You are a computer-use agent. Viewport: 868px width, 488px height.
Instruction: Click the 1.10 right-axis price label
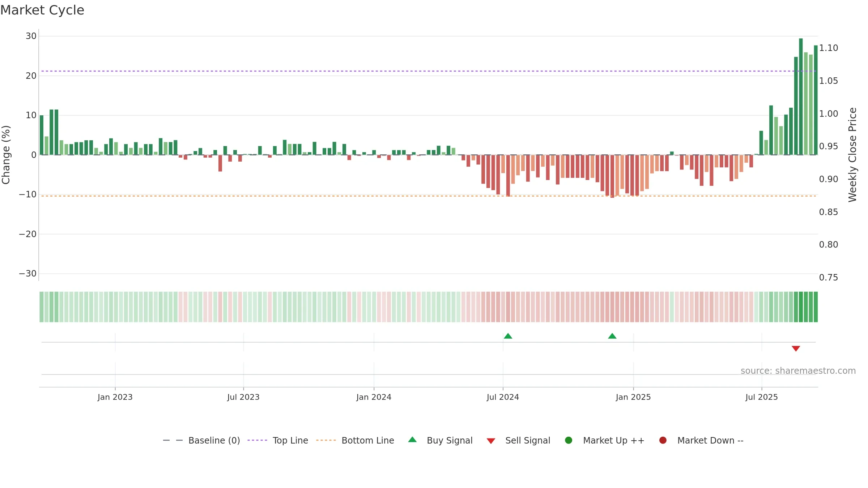(829, 48)
